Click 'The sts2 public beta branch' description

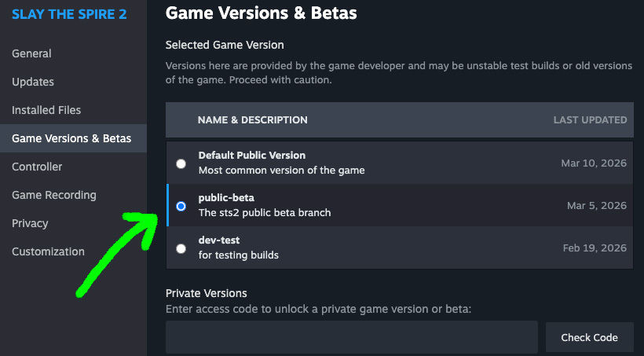click(x=265, y=212)
